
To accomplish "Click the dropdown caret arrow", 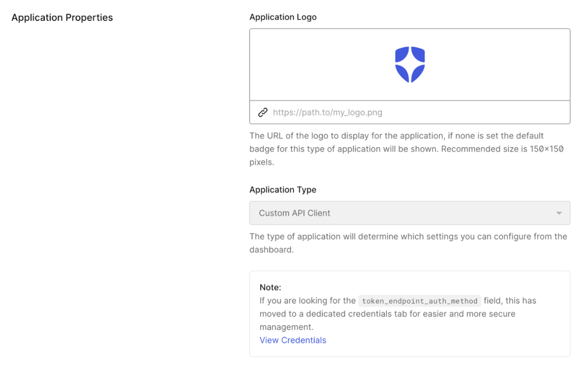I will click(559, 213).
